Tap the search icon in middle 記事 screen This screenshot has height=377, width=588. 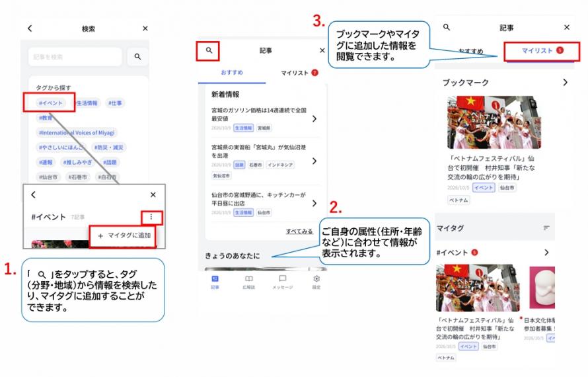pyautogui.click(x=209, y=50)
